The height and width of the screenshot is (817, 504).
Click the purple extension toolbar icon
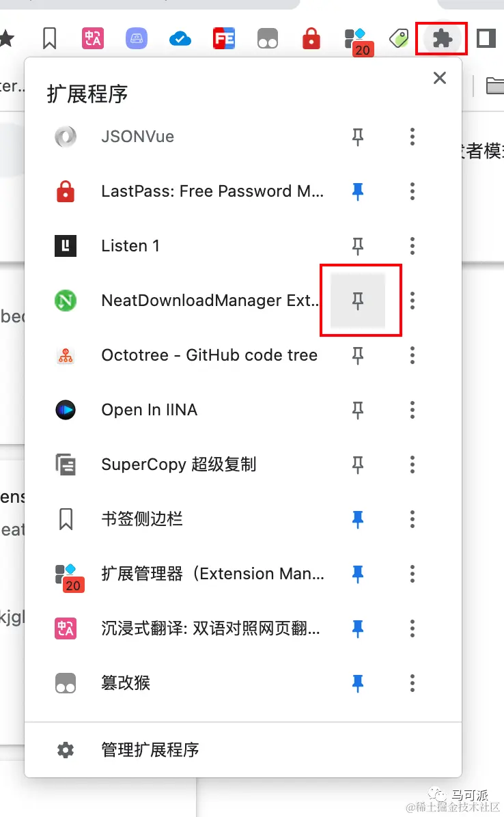137,38
